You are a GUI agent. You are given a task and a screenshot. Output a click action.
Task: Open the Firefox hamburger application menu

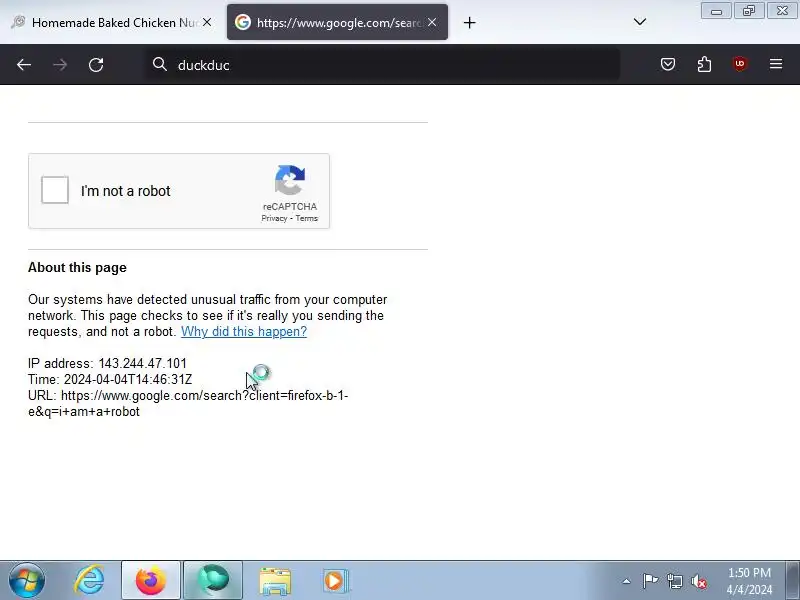tap(776, 64)
